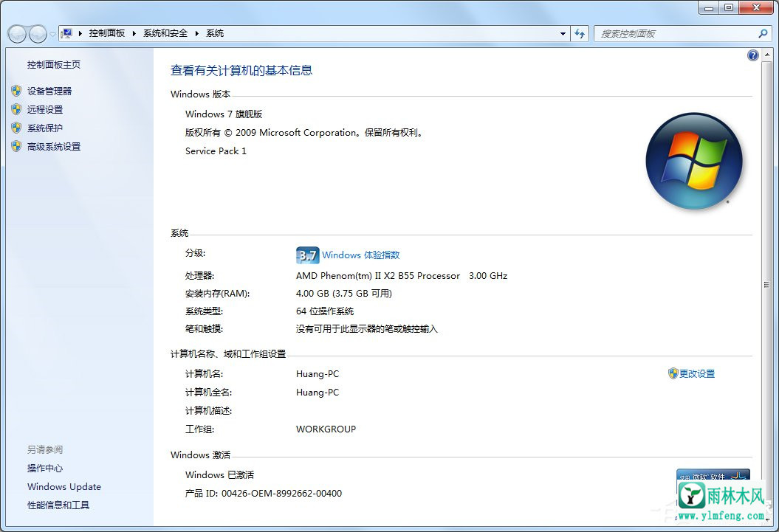Minimize the System window
The width and height of the screenshot is (779, 532).
709,7
